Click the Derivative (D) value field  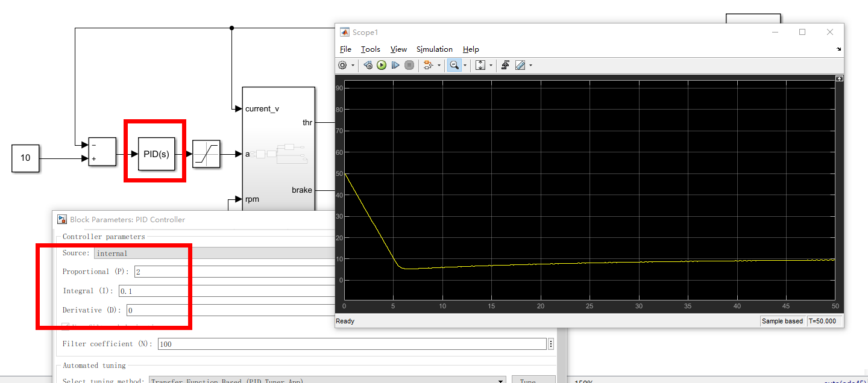click(x=230, y=310)
